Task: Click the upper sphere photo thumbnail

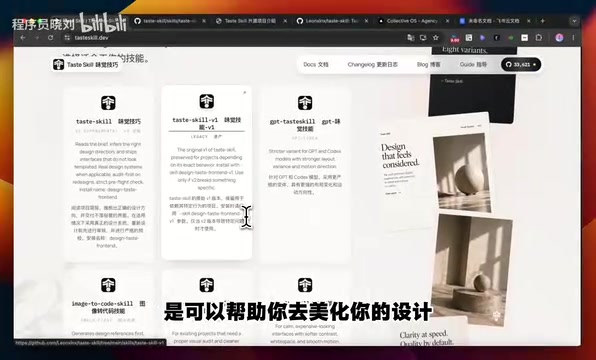Action: 462,172
